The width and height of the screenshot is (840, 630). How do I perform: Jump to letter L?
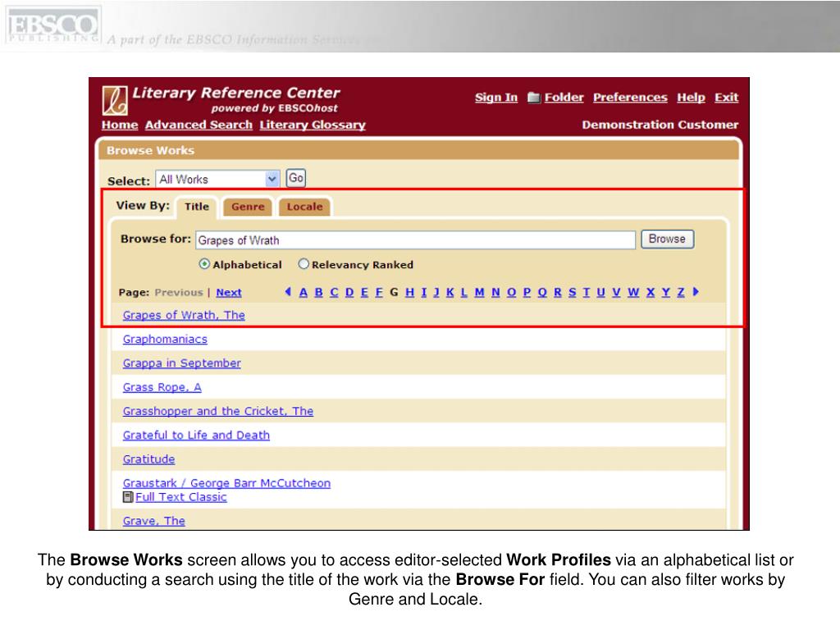(x=464, y=293)
